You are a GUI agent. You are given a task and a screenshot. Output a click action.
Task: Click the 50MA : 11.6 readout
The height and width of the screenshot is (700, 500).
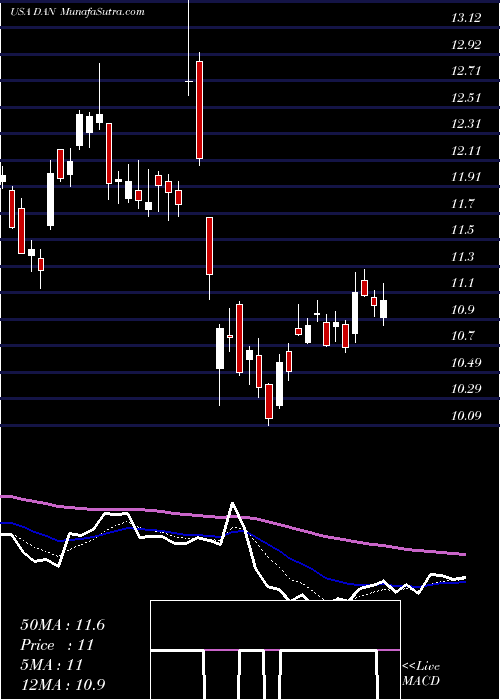[x=62, y=625]
